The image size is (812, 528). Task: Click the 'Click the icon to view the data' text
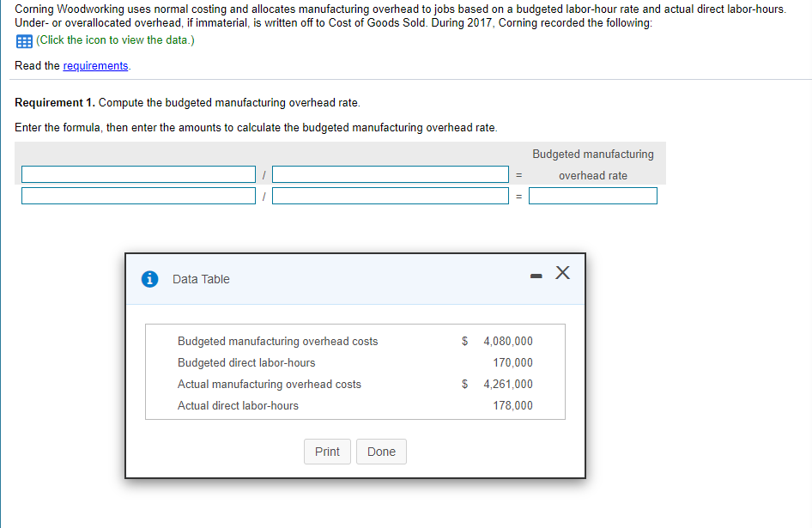click(x=115, y=40)
